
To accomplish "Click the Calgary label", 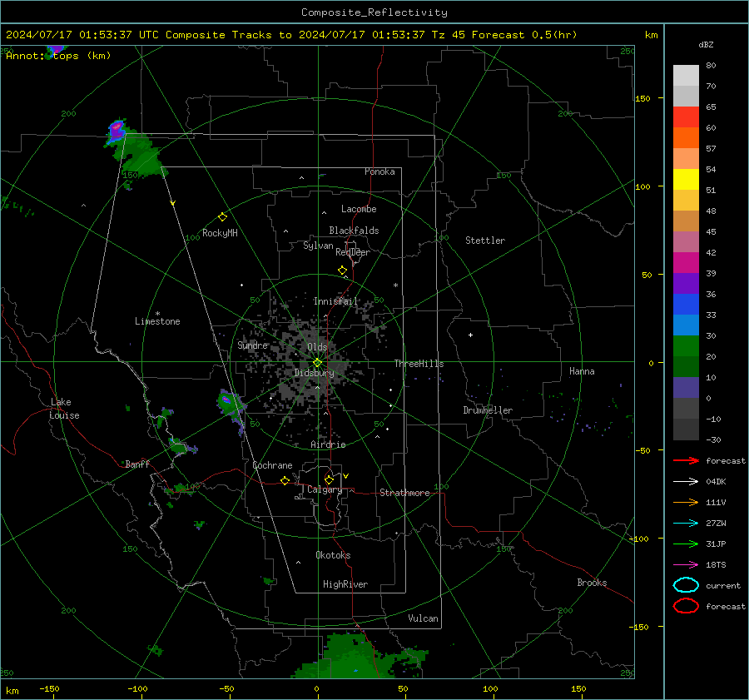I will click(x=325, y=489).
